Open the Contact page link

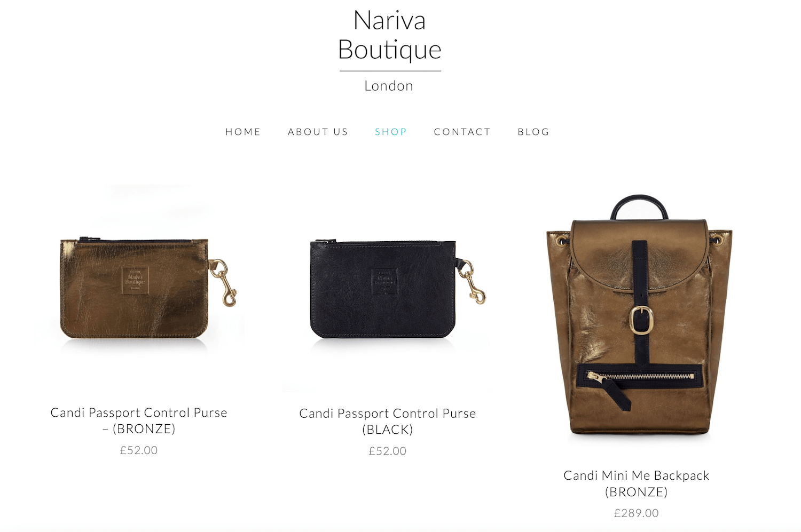(x=462, y=132)
